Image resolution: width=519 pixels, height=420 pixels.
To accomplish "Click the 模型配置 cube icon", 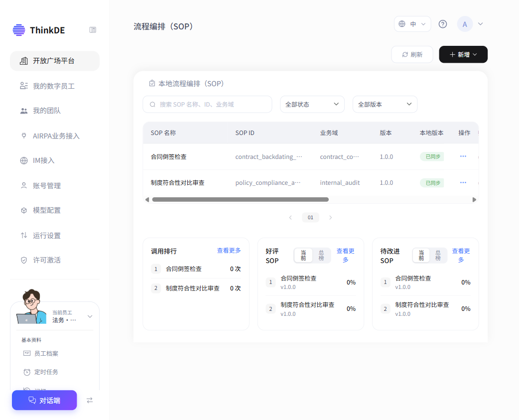I will (x=24, y=210).
